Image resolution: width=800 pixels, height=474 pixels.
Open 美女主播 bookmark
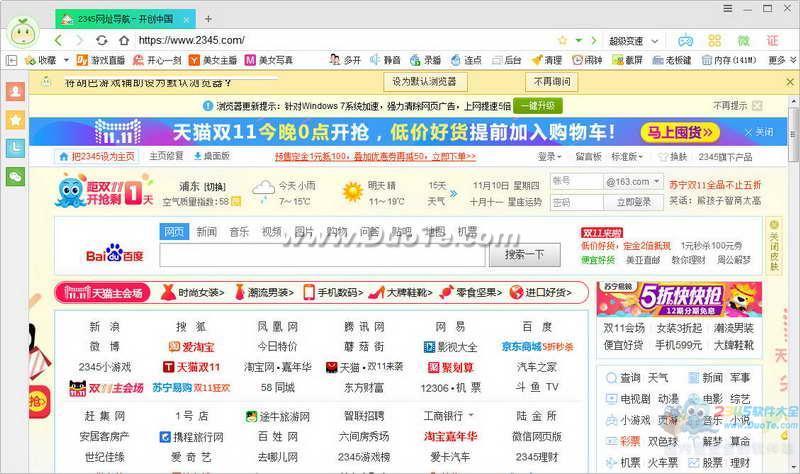(x=213, y=60)
